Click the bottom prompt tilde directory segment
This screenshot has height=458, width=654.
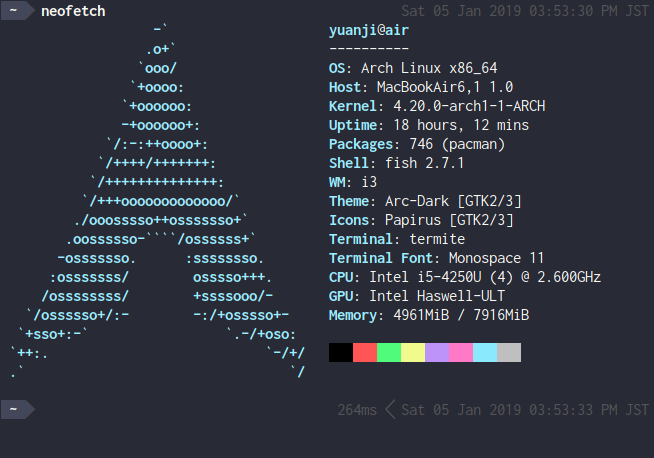[14, 409]
